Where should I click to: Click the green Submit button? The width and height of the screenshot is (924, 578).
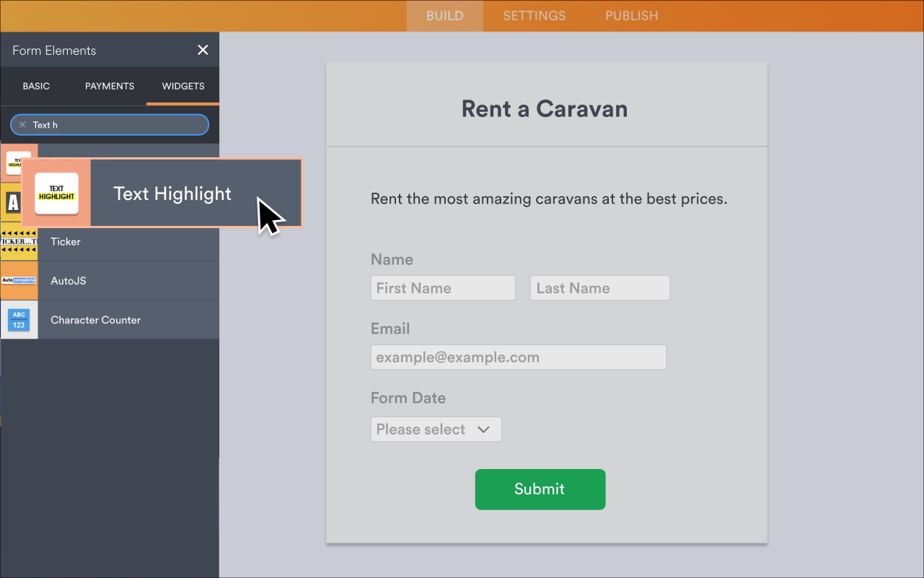pyautogui.click(x=540, y=489)
